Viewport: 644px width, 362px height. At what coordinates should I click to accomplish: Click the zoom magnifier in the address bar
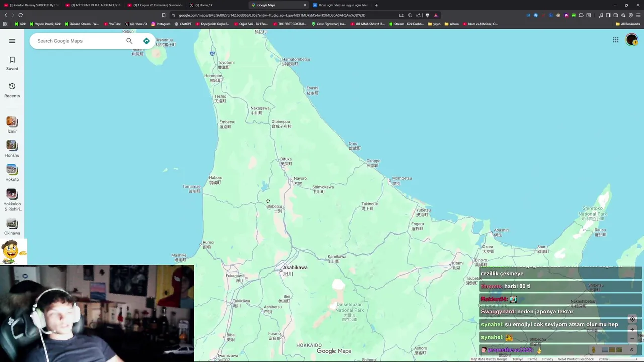pyautogui.click(x=410, y=15)
